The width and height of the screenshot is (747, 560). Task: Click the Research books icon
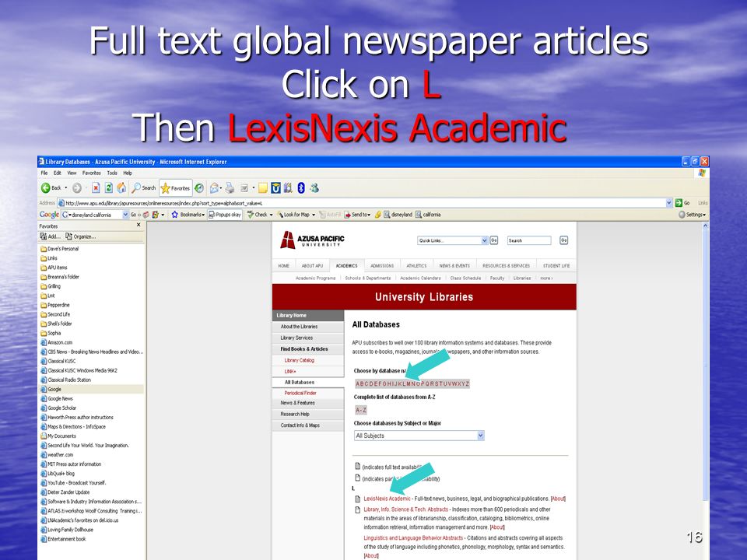pyautogui.click(x=288, y=188)
